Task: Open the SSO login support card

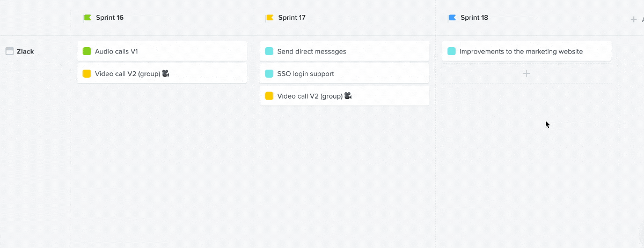Action: (x=345, y=73)
